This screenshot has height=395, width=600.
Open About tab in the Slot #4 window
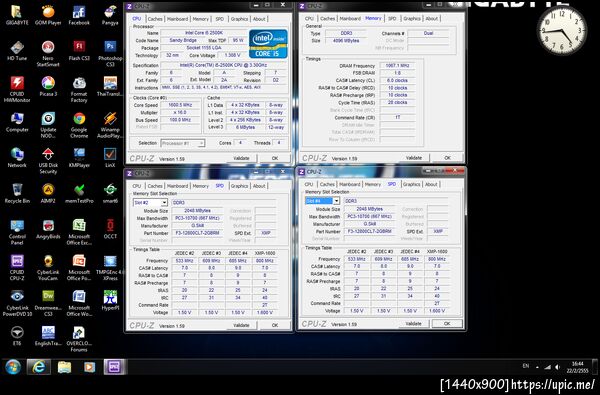point(431,184)
